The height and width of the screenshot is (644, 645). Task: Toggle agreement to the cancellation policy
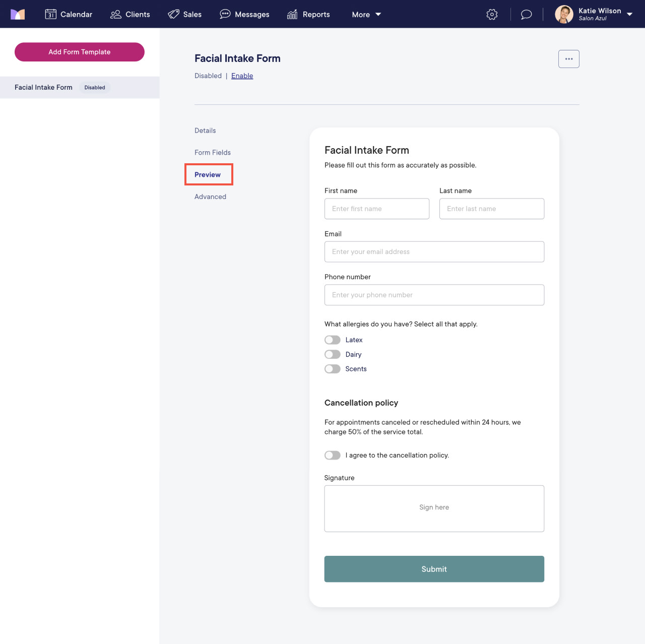click(x=332, y=455)
